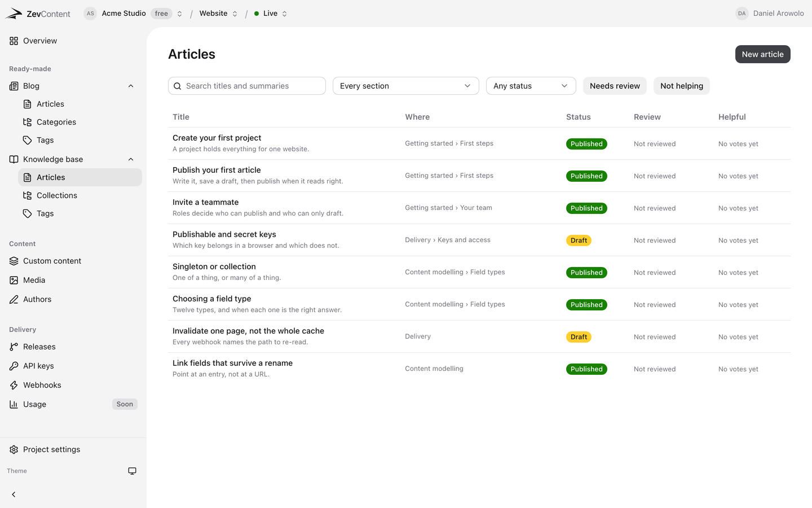812x508 pixels.
Task: Open article Publishable and secret keys
Action: 224,234
